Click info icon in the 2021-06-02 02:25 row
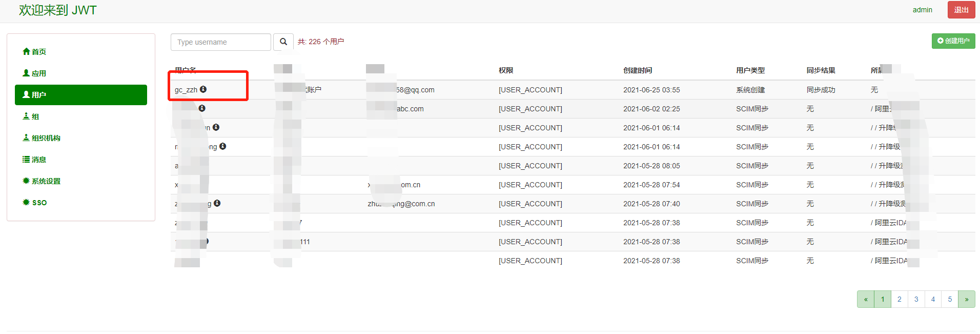 point(202,108)
